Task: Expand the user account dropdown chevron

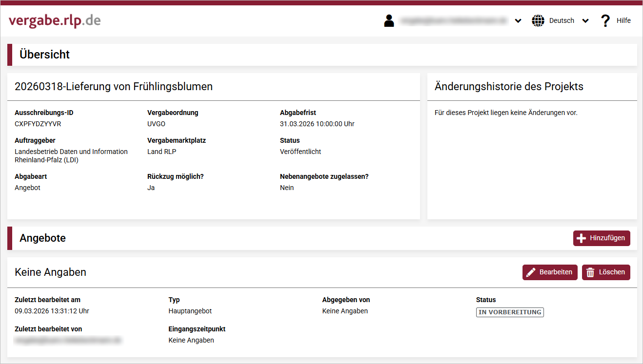Action: pyautogui.click(x=518, y=21)
